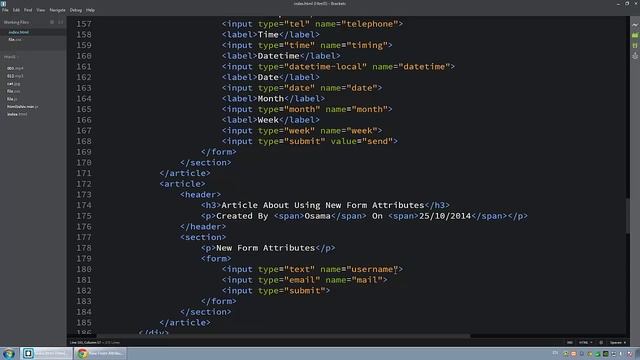This screenshot has height=360, width=640.
Task: Click the date '25/10/2014' in code
Action: tap(445, 216)
